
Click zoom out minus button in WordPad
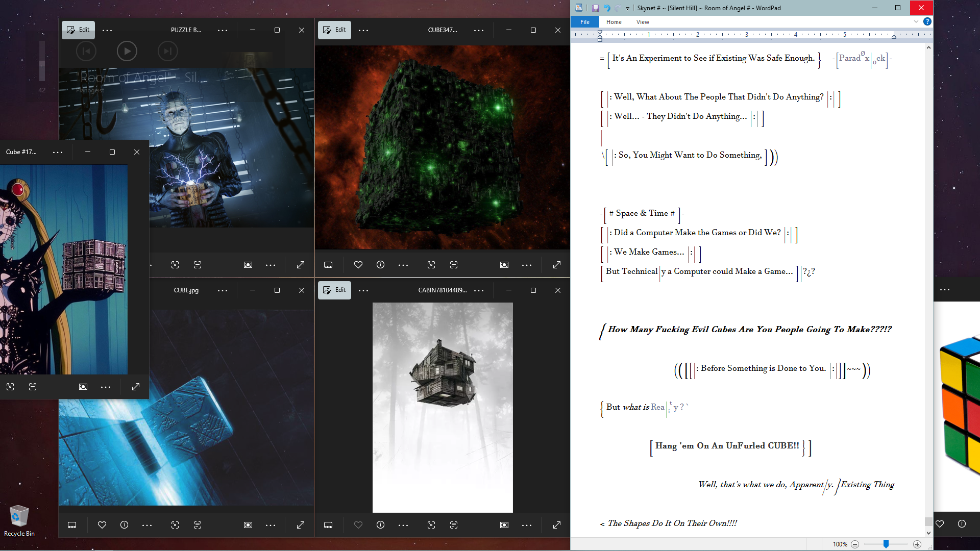[855, 544]
